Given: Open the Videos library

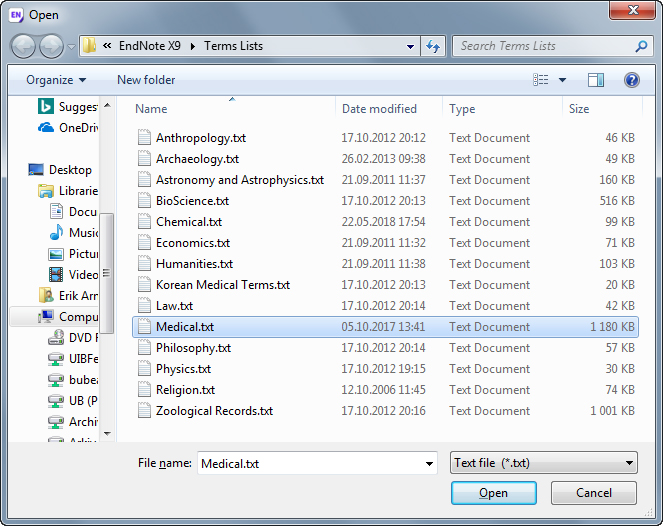Looking at the screenshot, I should pyautogui.click(x=73, y=275).
